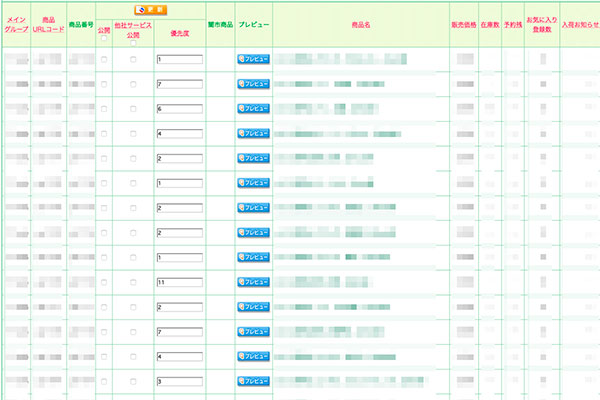Image resolution: width=600 pixels, height=400 pixels.
Task: Sort by お気に入り登録数 column header
Action: coord(542,24)
